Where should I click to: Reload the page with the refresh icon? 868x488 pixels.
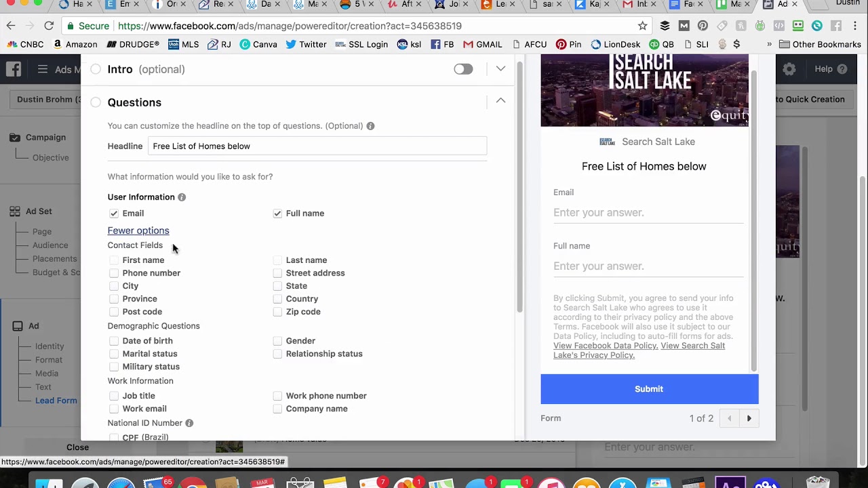pyautogui.click(x=49, y=26)
